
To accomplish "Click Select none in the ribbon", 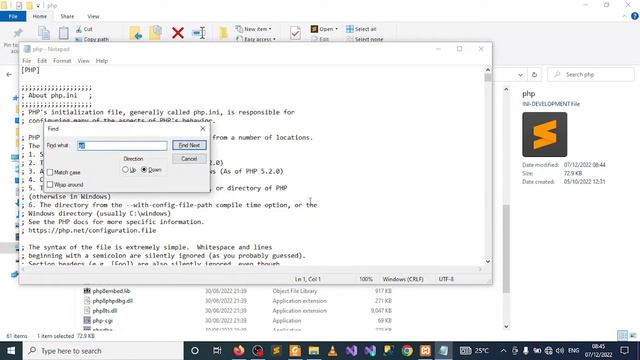I will tap(364, 39).
